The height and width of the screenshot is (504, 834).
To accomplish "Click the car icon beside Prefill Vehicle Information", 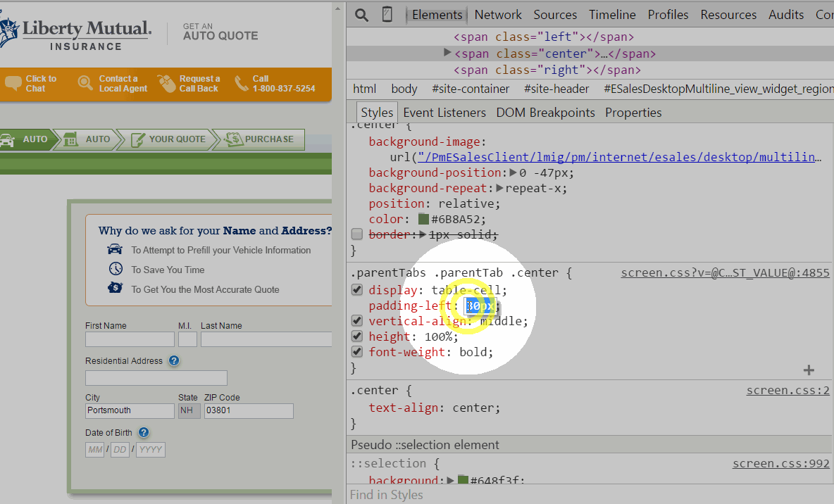I will pyautogui.click(x=115, y=249).
